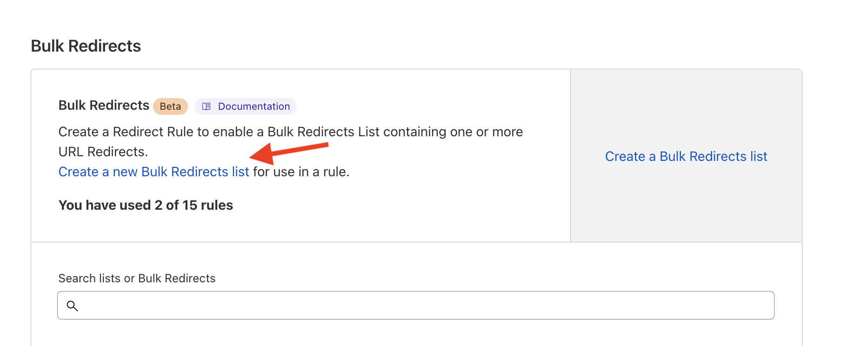Click the Search lists or Bulk Redirects label
The height and width of the screenshot is (346, 868).
(136, 278)
